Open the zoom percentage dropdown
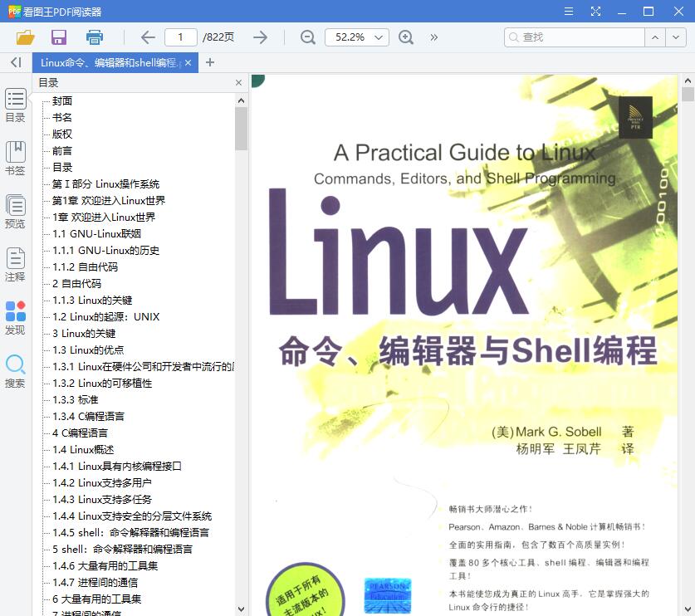This screenshot has width=695, height=616. pos(378,37)
